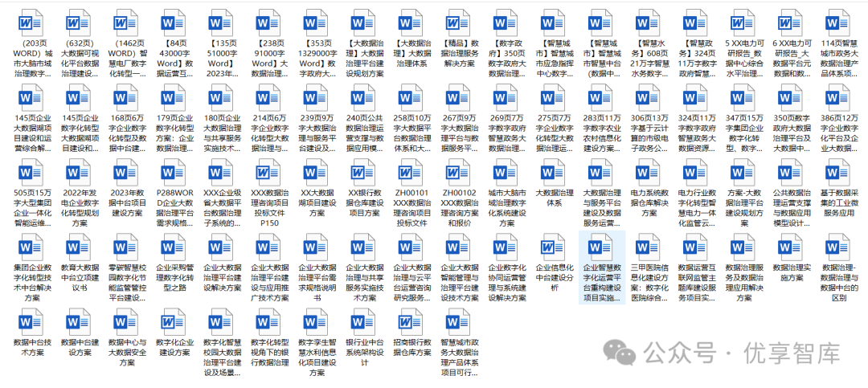This screenshot has width=868, height=388.
Task: Click the Word icon of 银行业中台系统架构设计
Action: [363, 322]
